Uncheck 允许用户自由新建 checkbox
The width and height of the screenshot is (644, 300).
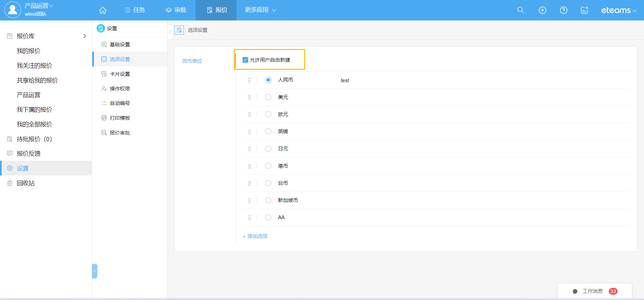tap(245, 60)
